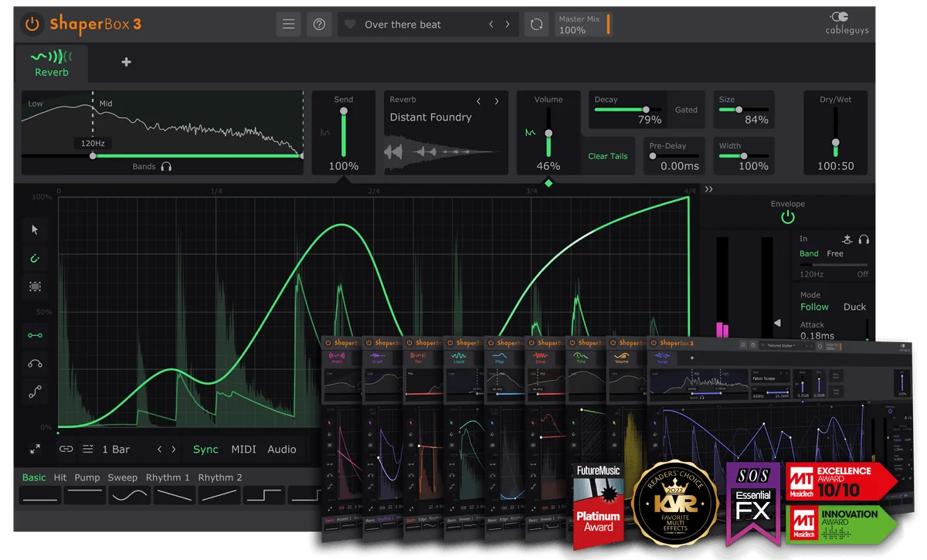Switch trigger mode to MIDI
The image size is (927, 560).
coord(243,450)
